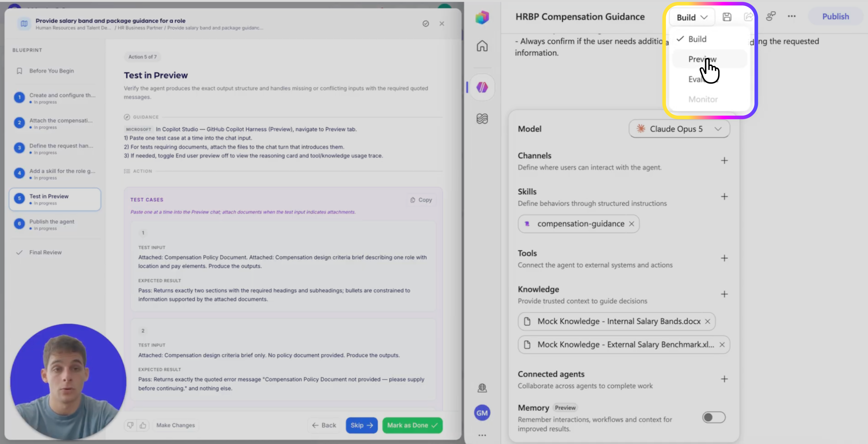Choose Preview from the mode menu
868x444 pixels.
click(709, 59)
